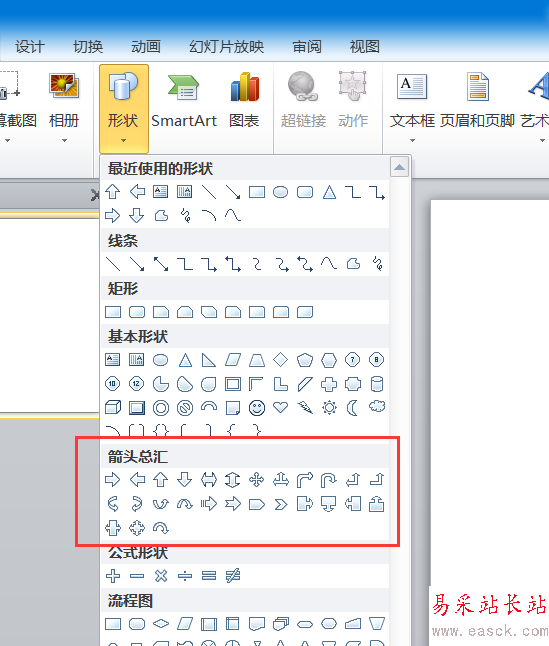Select chevron arrow shape
This screenshot has width=549, height=646.
(x=281, y=503)
